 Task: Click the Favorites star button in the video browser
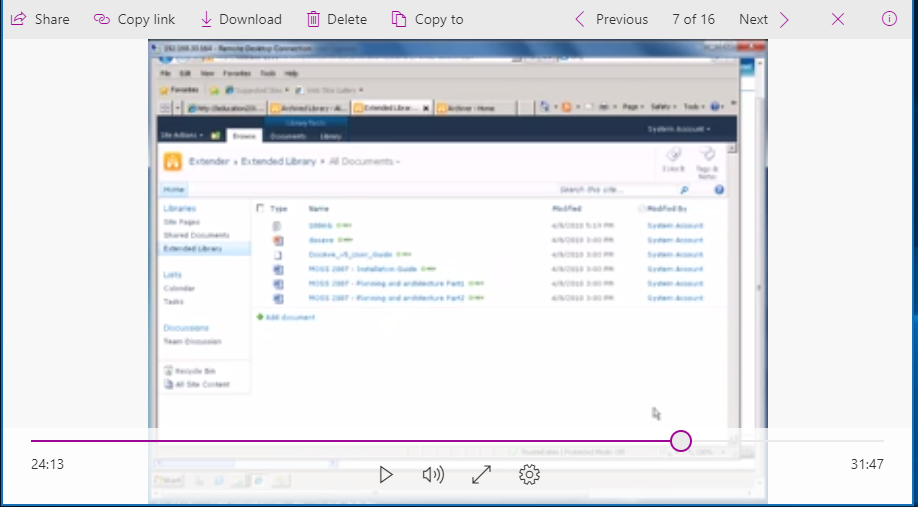(179, 90)
